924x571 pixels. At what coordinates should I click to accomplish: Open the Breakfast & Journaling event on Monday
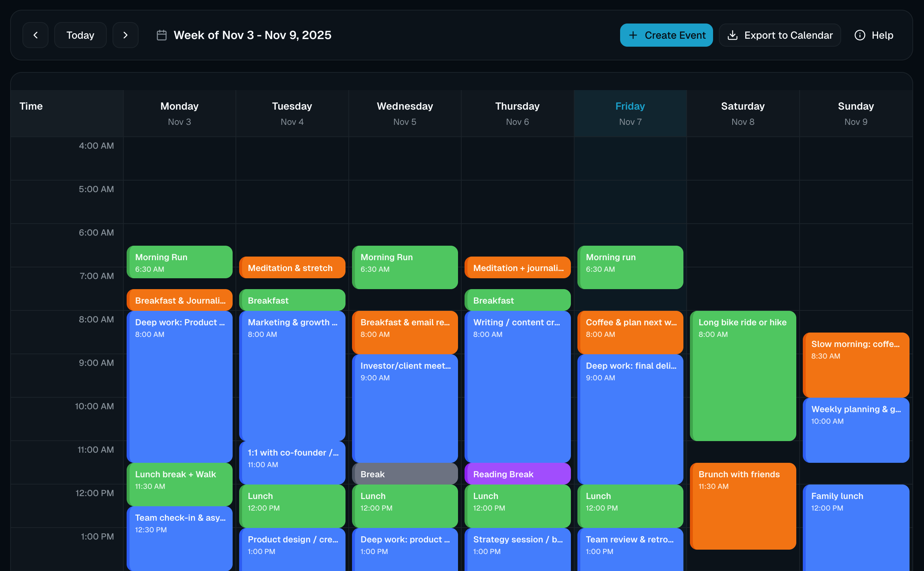(179, 300)
